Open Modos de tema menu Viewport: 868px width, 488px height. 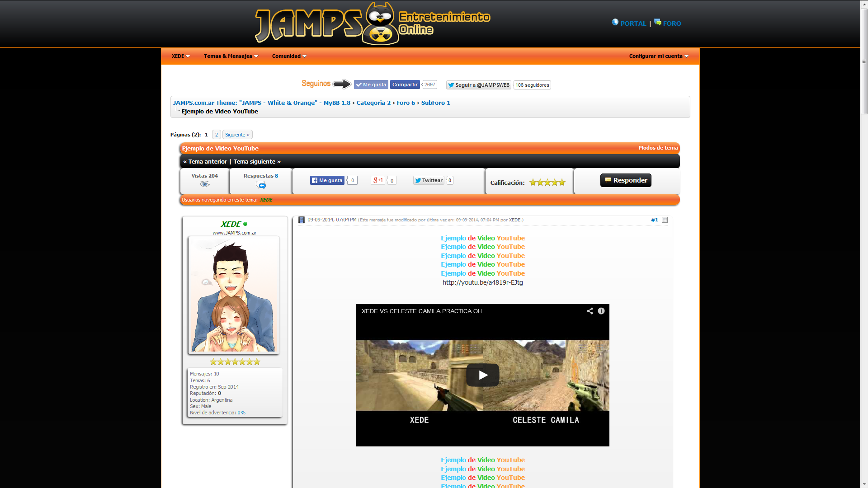click(658, 148)
